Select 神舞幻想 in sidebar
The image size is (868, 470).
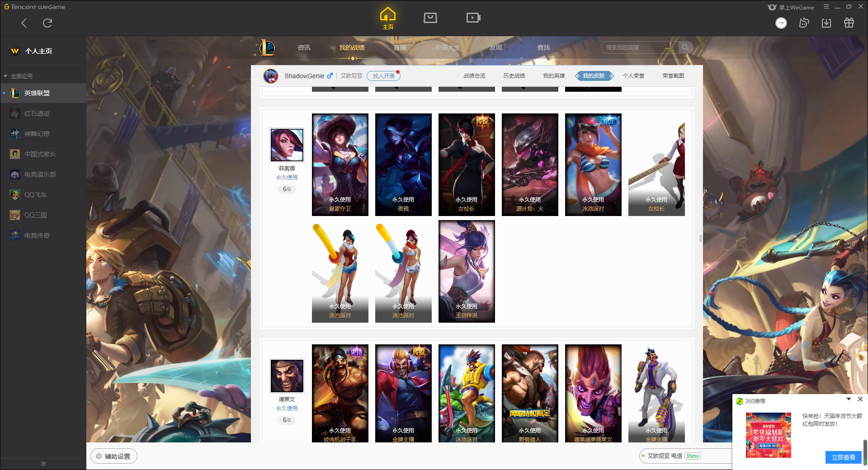(x=43, y=134)
